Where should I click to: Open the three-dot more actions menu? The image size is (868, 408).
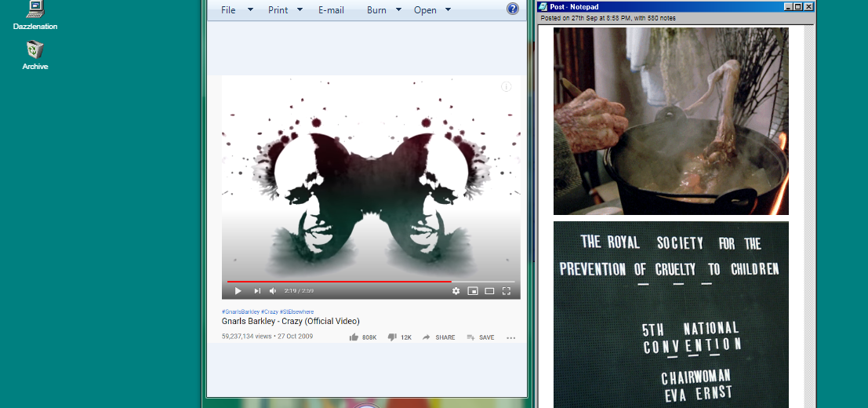tap(511, 337)
